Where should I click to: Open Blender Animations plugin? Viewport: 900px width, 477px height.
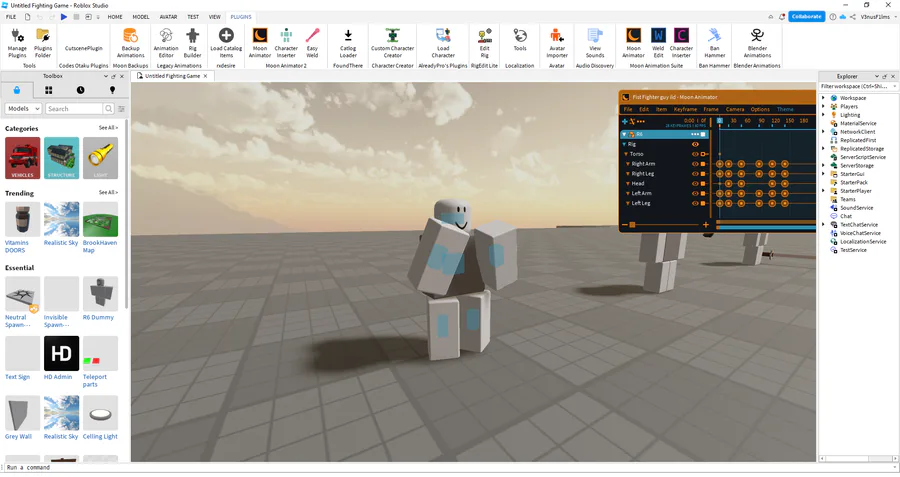point(757,43)
